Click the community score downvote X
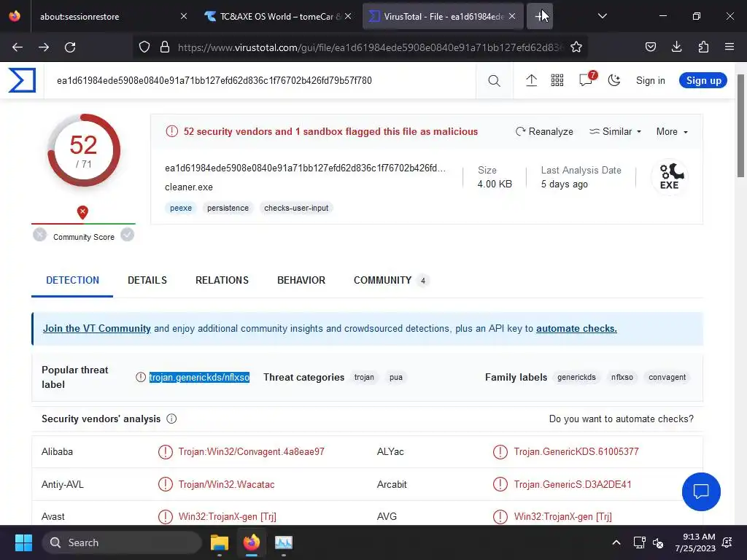 coord(40,234)
